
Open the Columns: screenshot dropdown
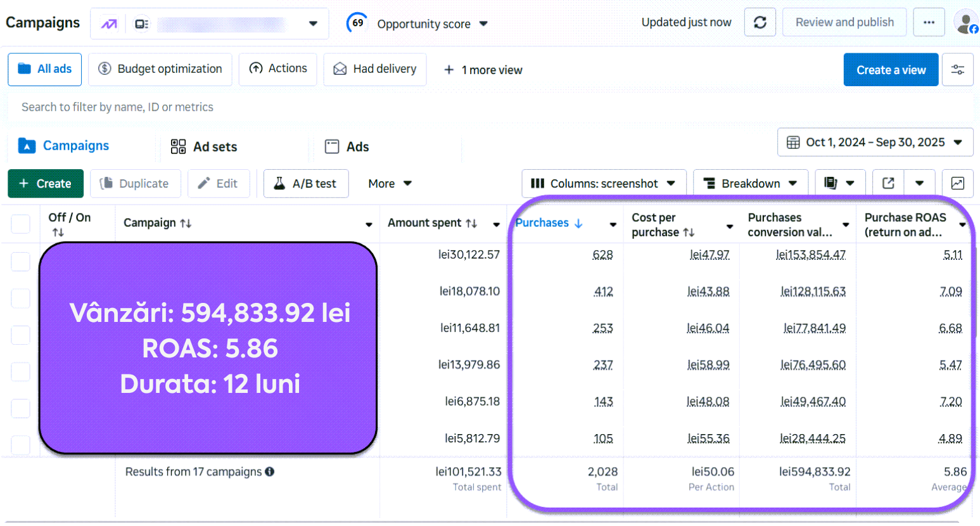coord(604,183)
